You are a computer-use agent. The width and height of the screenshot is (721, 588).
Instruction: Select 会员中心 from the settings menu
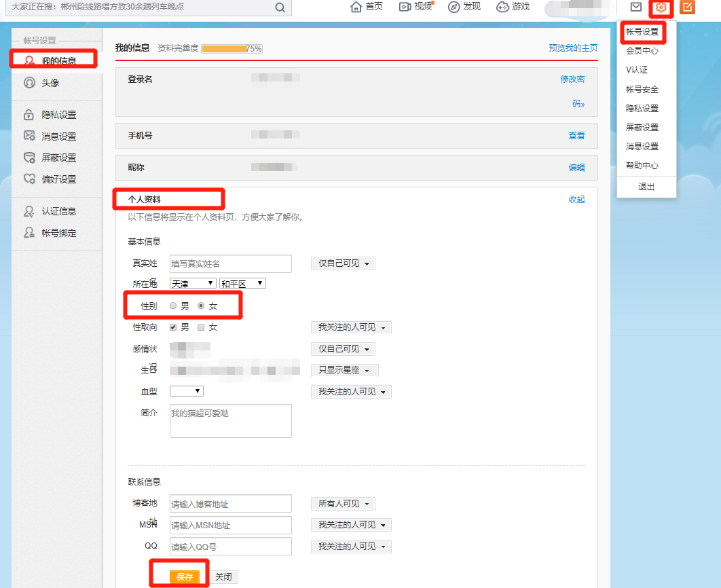[642, 50]
